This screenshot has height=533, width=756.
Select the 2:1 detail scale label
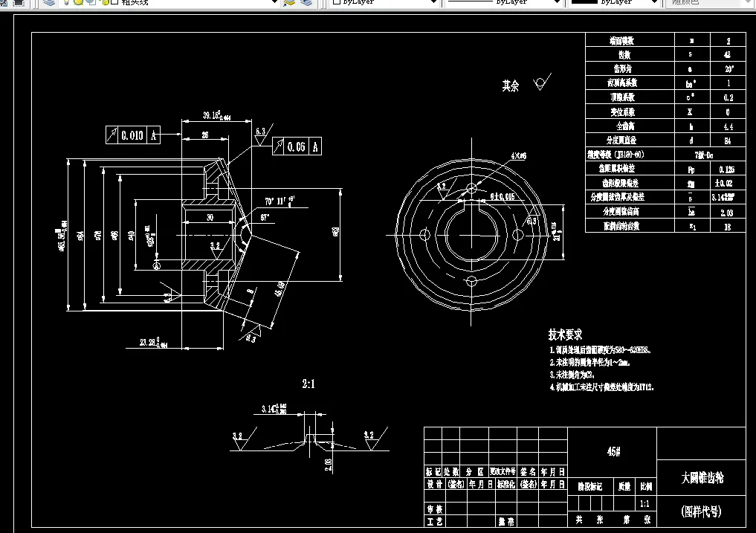308,384
